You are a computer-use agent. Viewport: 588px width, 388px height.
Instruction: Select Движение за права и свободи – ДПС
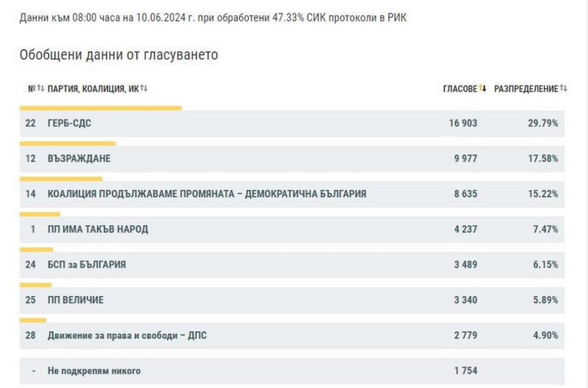[x=127, y=335]
